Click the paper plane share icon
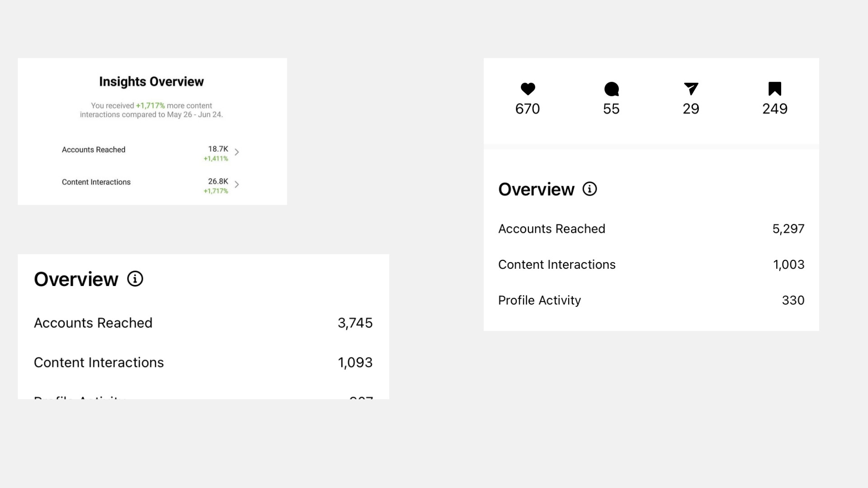868x488 pixels. 691,89
